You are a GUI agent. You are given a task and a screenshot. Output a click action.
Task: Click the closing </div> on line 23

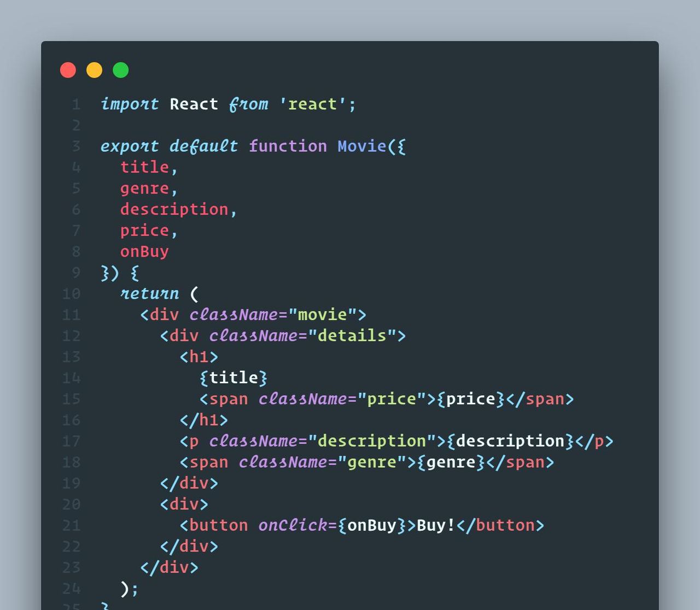[169, 567]
